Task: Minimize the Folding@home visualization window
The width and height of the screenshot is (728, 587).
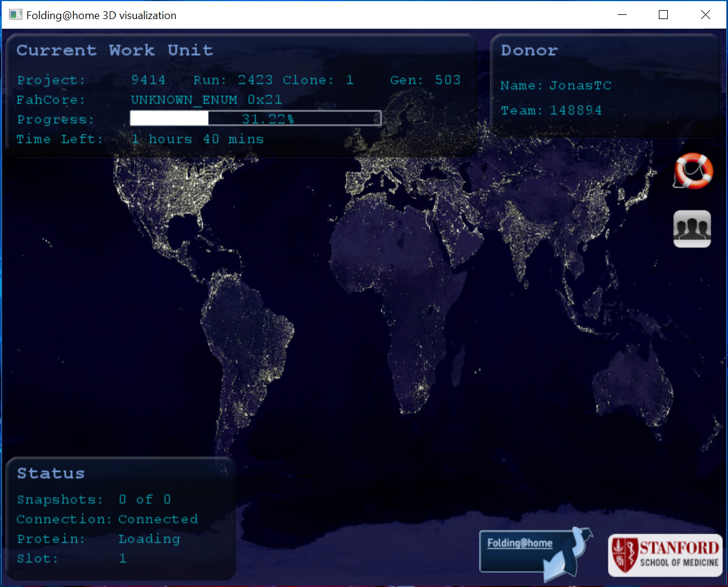Action: [x=622, y=15]
